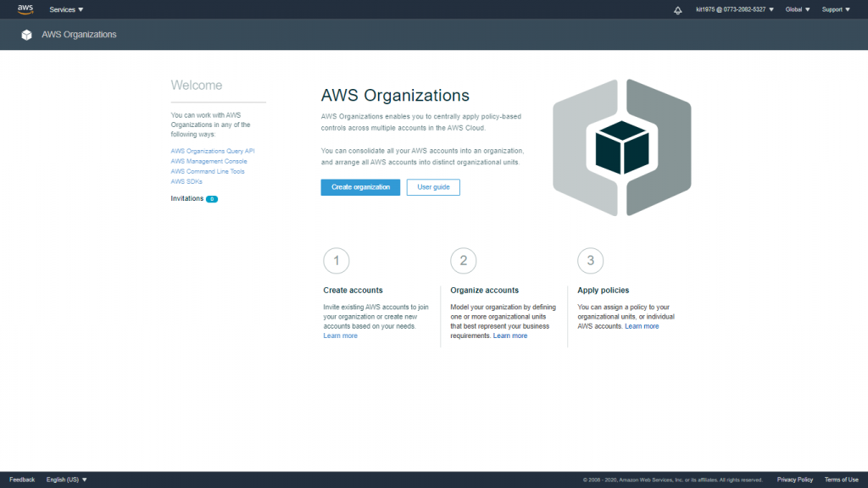
Task: Open the User guide
Action: point(433,187)
